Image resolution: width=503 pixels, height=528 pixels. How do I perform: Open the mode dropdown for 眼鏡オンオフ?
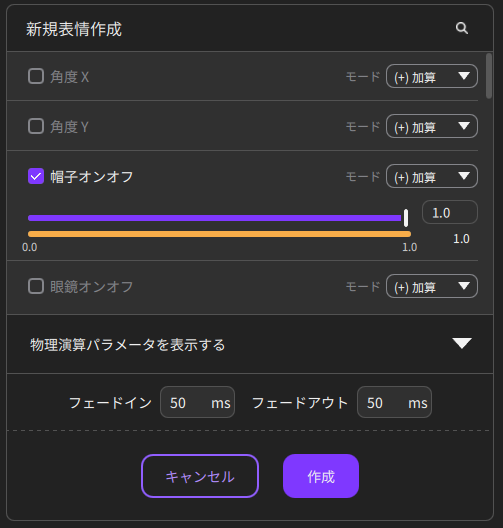point(432,286)
